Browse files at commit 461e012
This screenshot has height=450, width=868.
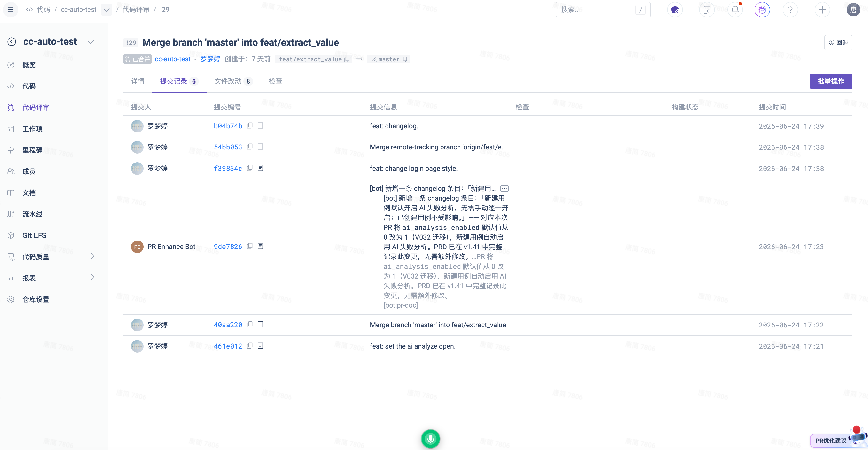tap(260, 346)
